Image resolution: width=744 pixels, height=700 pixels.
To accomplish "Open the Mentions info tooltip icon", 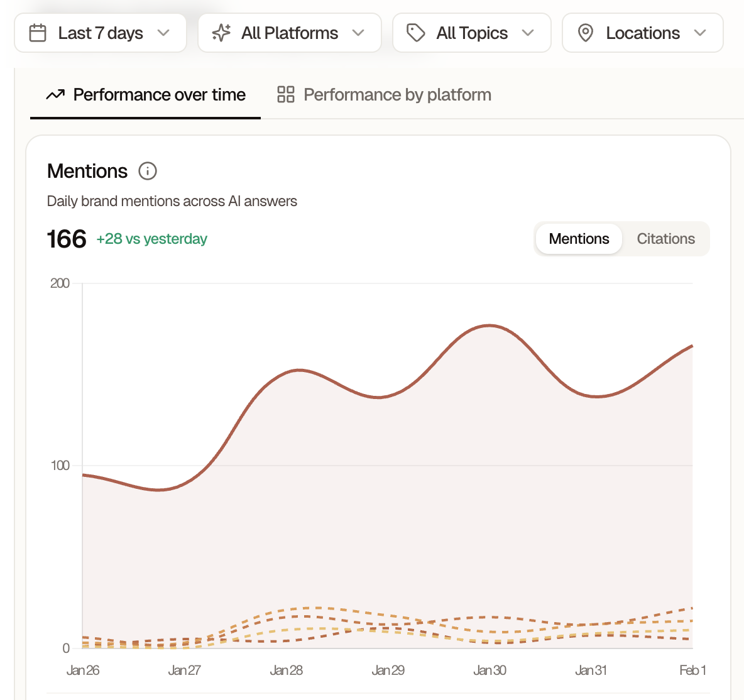I will click(146, 171).
